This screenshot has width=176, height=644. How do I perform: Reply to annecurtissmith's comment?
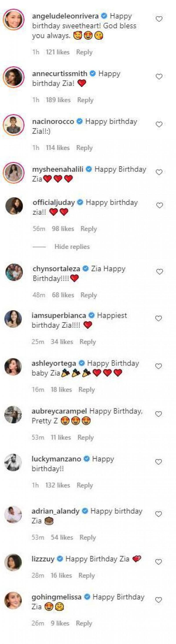pyautogui.click(x=85, y=100)
